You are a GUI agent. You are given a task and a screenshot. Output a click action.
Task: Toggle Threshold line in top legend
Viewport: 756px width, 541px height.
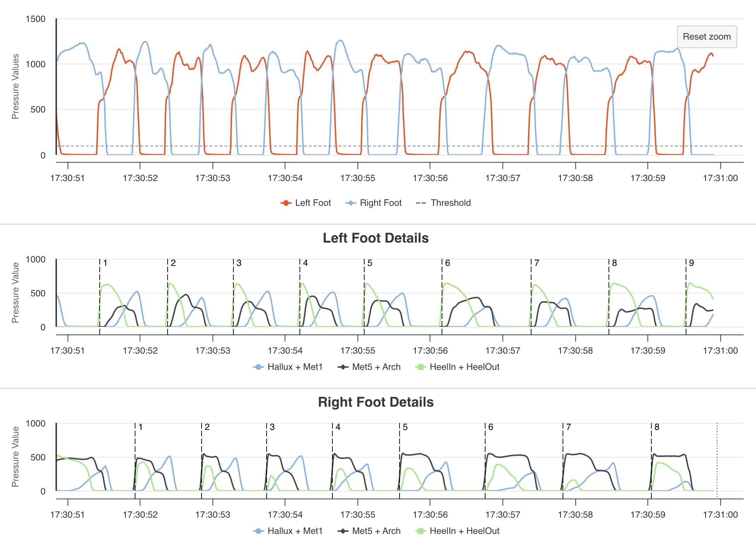(443, 203)
